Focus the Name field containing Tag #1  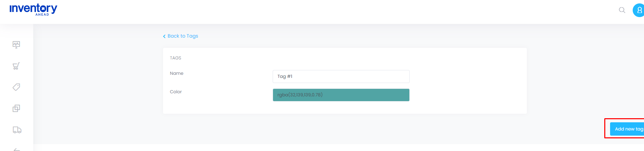[341, 77]
